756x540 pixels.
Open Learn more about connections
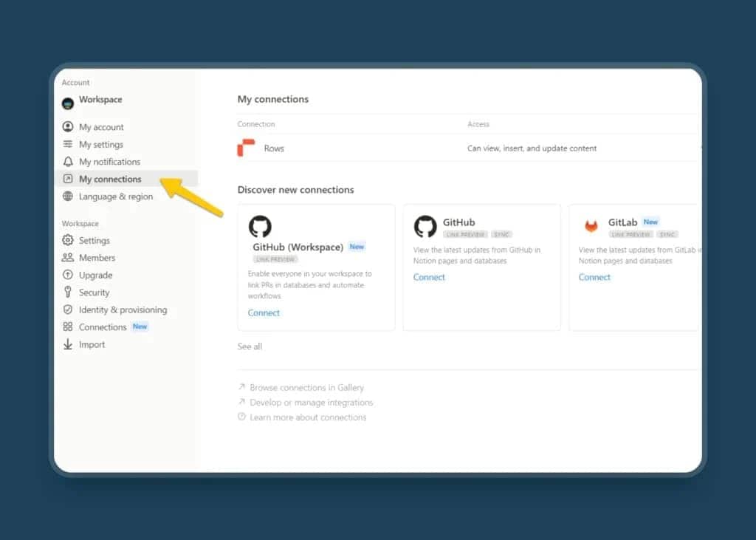pos(308,417)
